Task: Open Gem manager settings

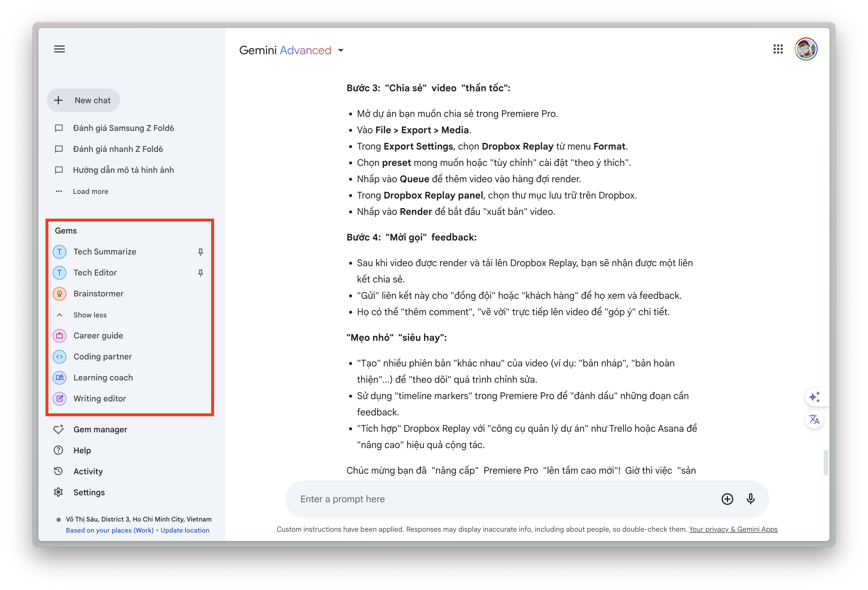Action: pos(99,429)
